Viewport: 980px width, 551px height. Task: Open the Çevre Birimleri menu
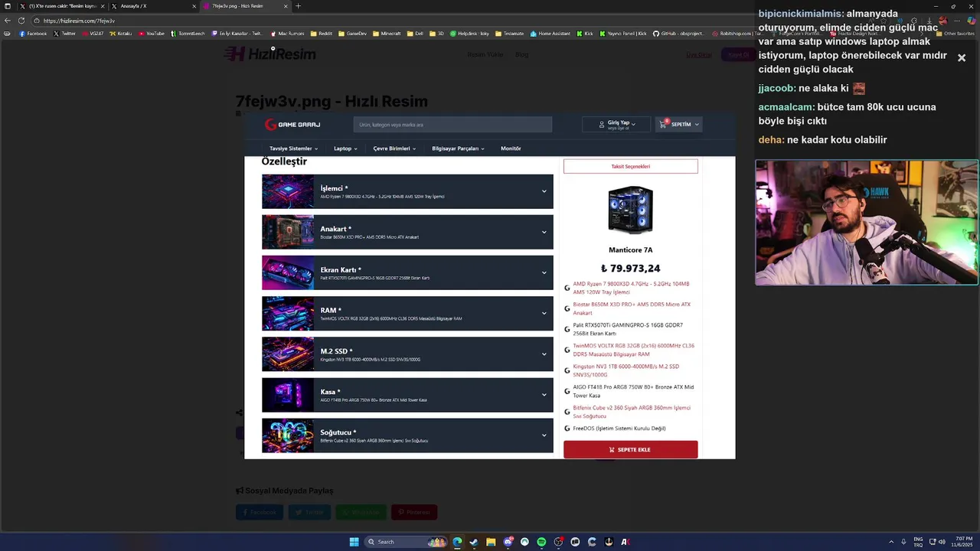point(394,148)
